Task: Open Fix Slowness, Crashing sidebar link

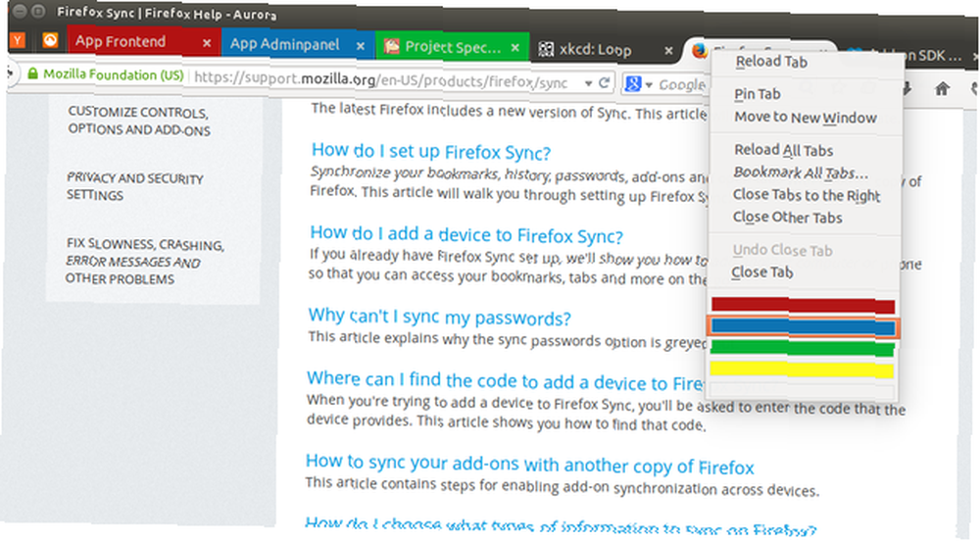Action: click(x=145, y=261)
